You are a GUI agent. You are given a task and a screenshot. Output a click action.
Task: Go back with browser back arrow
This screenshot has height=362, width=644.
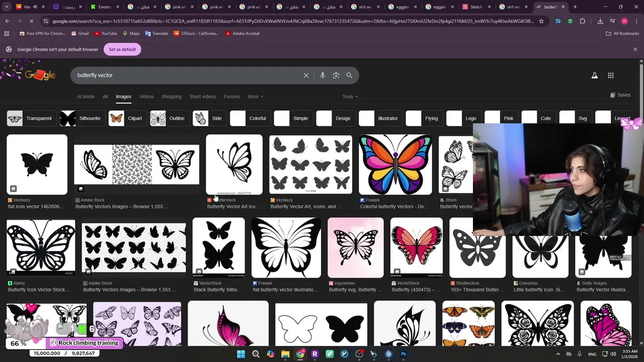tap(8, 21)
